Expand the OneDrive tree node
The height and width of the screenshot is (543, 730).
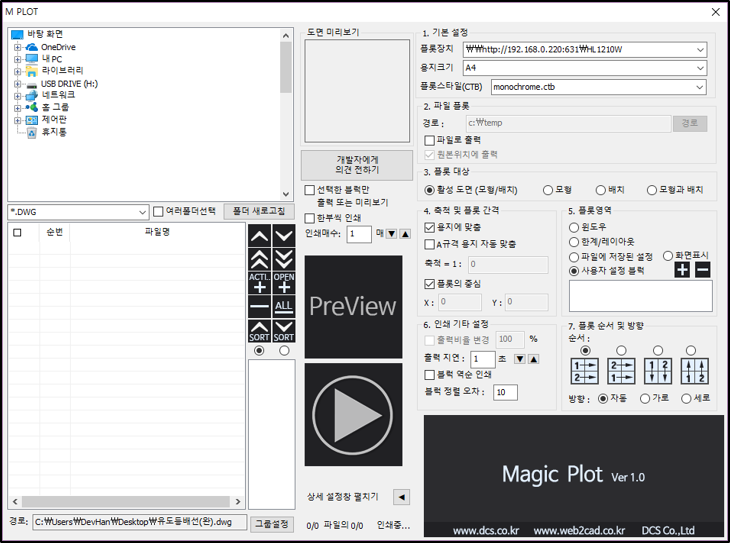point(17,47)
